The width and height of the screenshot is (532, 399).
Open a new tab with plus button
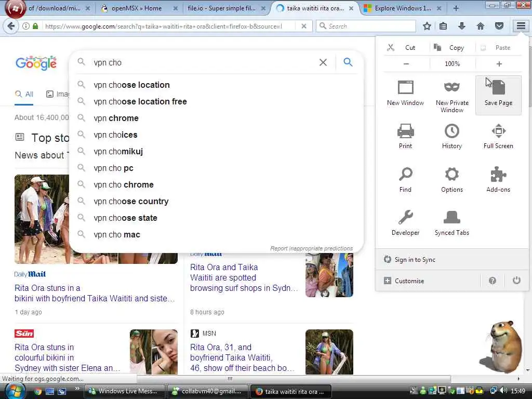(x=456, y=8)
